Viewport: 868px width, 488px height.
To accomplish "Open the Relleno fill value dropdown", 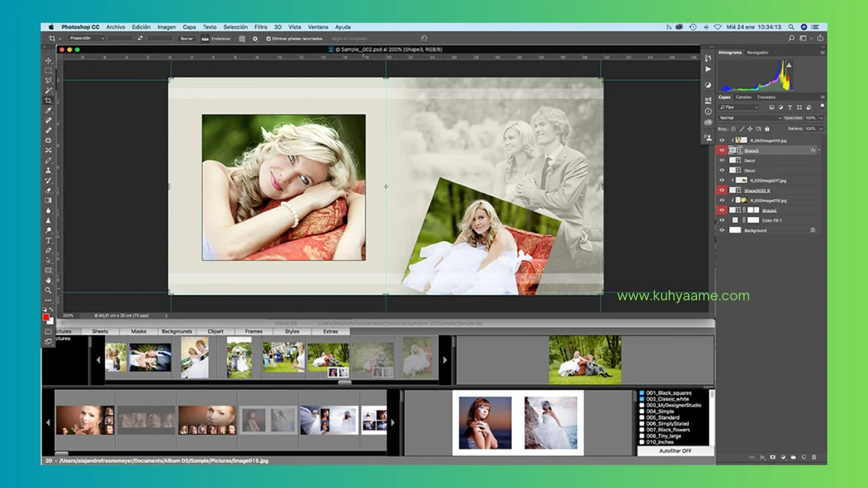I will tap(821, 128).
